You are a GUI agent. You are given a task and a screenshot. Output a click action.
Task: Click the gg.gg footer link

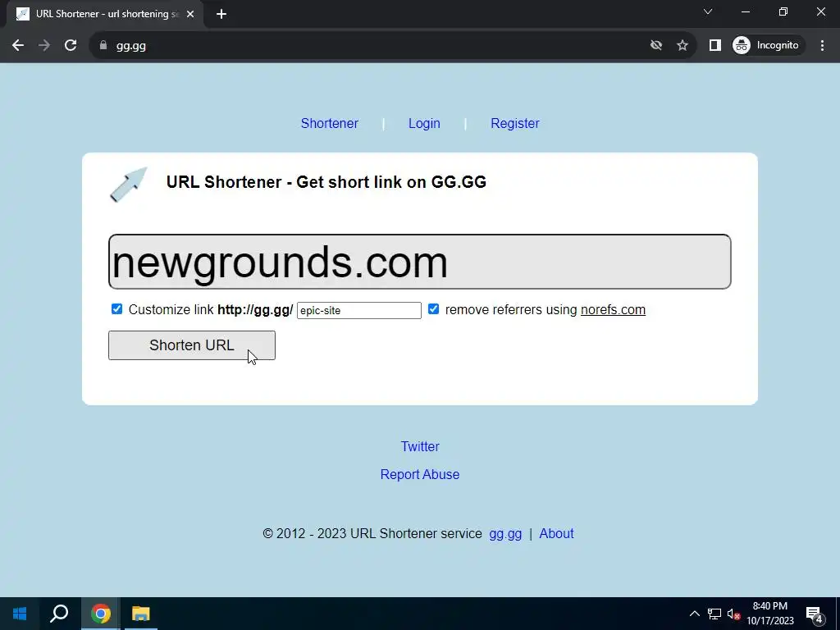tap(505, 533)
